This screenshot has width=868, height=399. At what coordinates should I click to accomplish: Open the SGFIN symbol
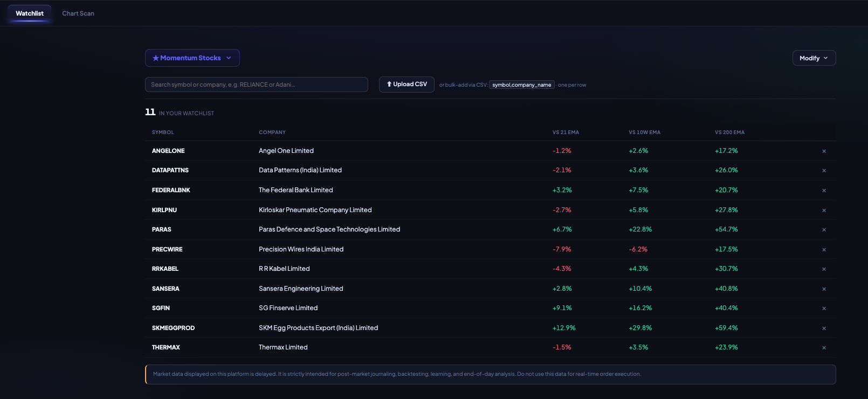(x=161, y=308)
